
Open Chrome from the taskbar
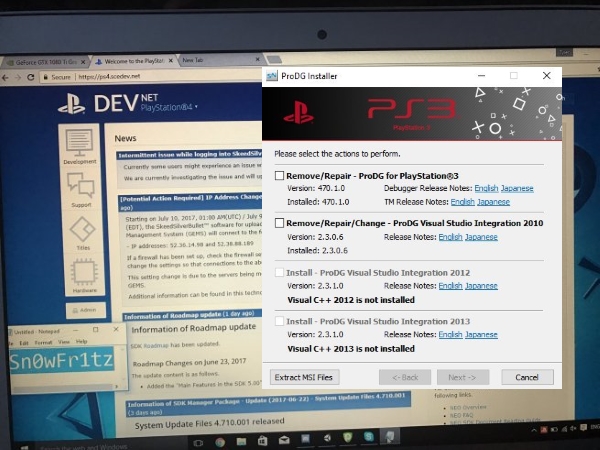220,443
